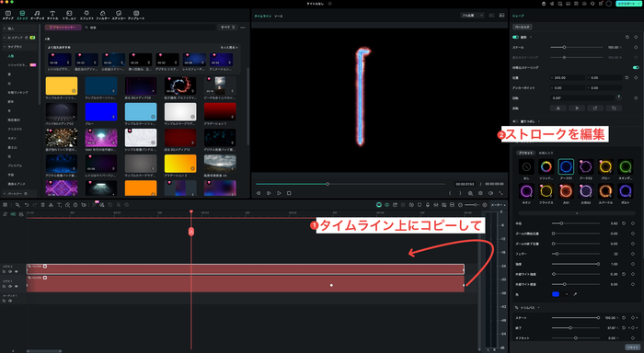Click the rotation value field

(x=582, y=98)
